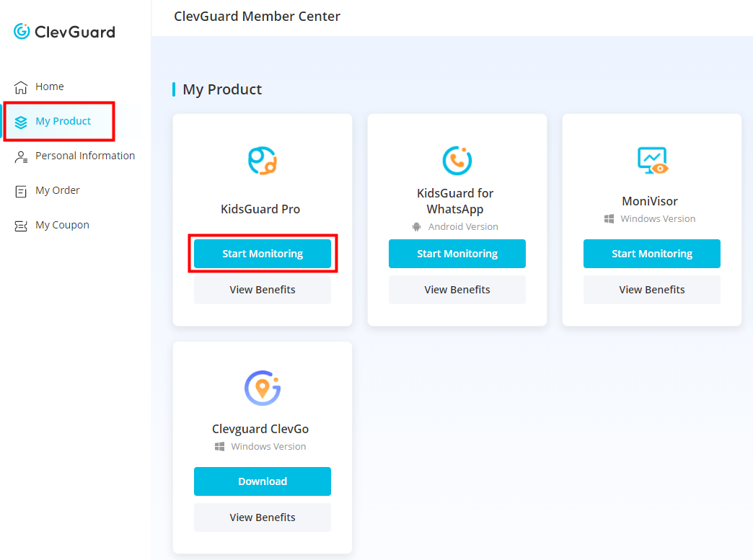Click the Windows icon under Clevguard ClevGo
The height and width of the screenshot is (560, 753).
pos(219,447)
